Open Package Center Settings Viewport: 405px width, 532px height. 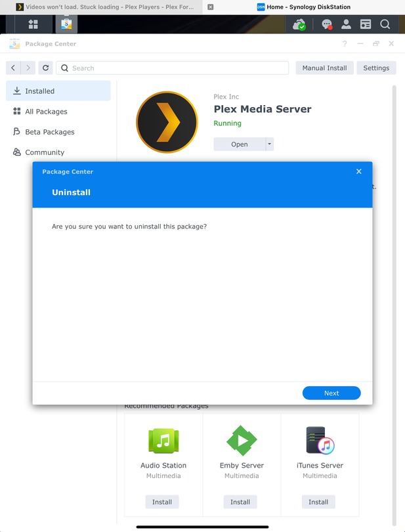[376, 68]
